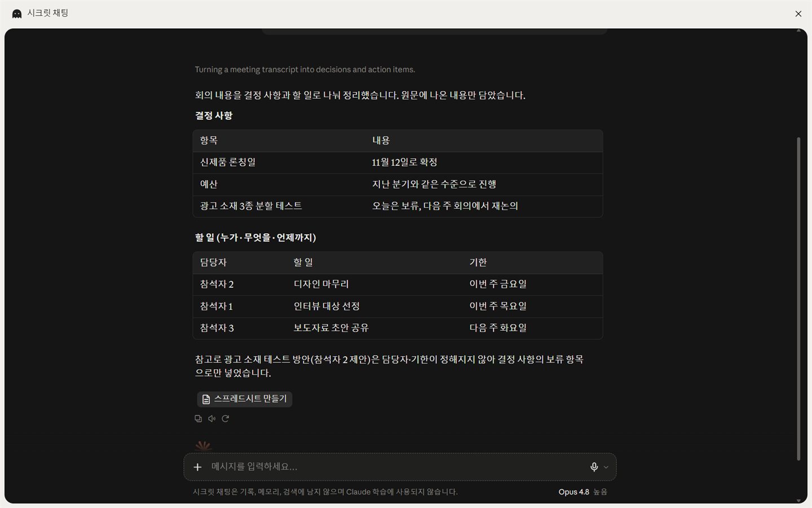Start voice input with the microphone icon
The image size is (812, 508).
click(x=594, y=467)
